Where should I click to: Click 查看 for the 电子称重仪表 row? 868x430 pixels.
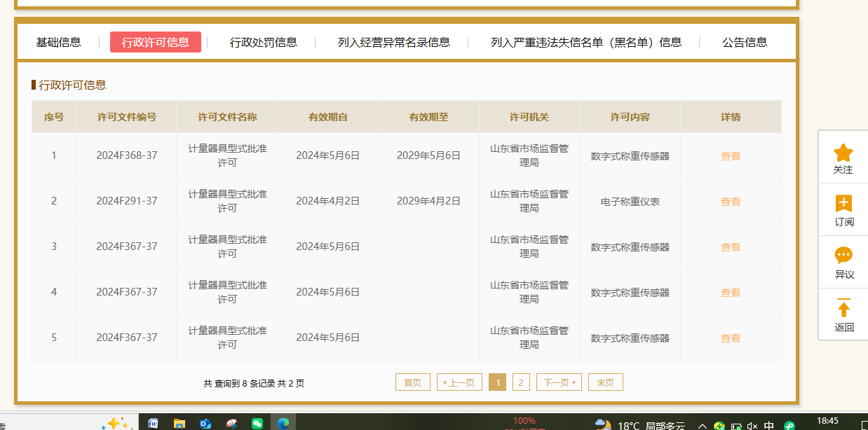[730, 202]
